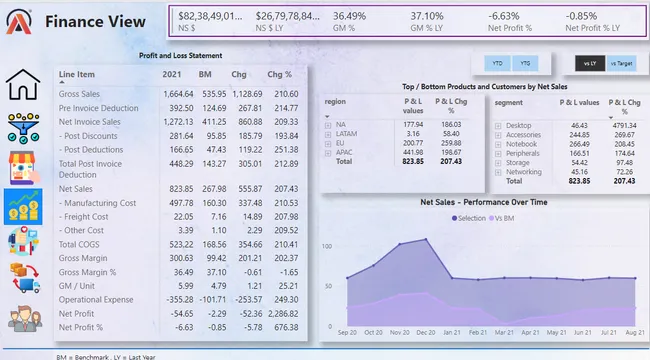Screen dimensions: 650x360
Task: Click the Net Profit % row label
Action: (x=80, y=328)
